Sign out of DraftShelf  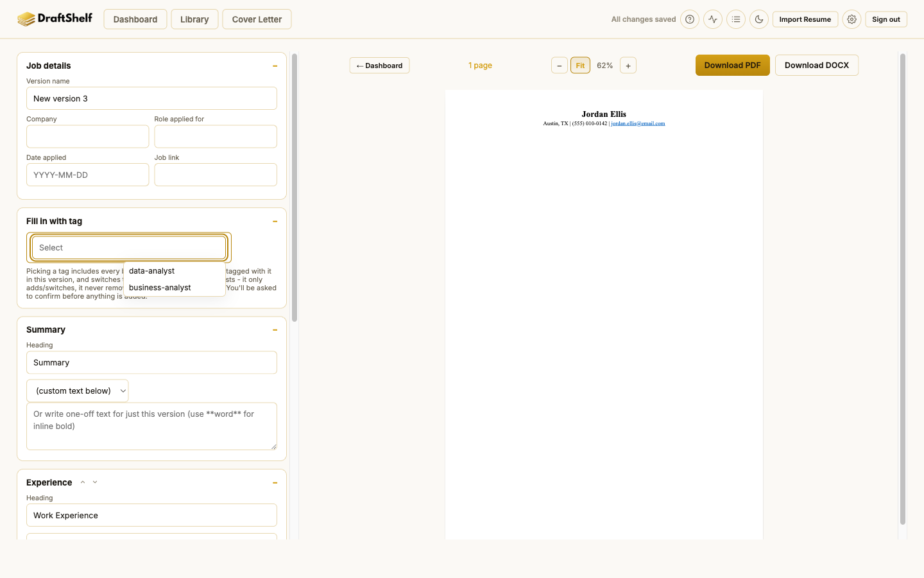click(x=886, y=19)
